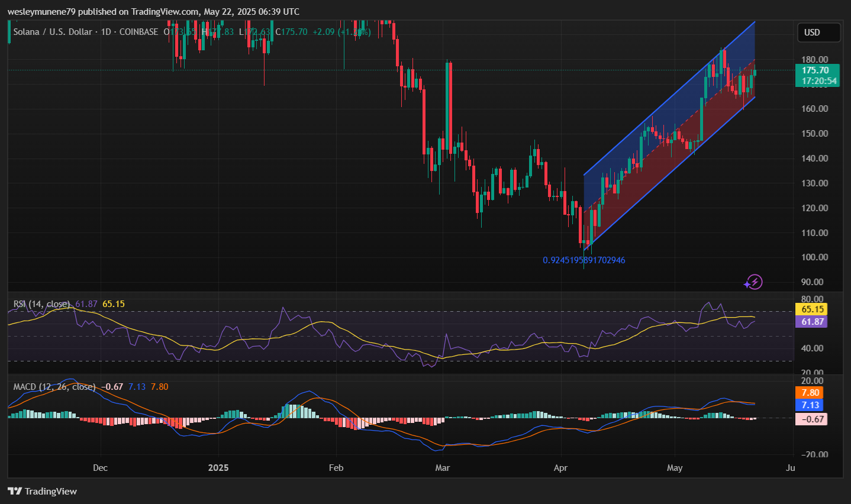Click the Mar label on the time axis
The height and width of the screenshot is (504, 851).
[x=442, y=468]
